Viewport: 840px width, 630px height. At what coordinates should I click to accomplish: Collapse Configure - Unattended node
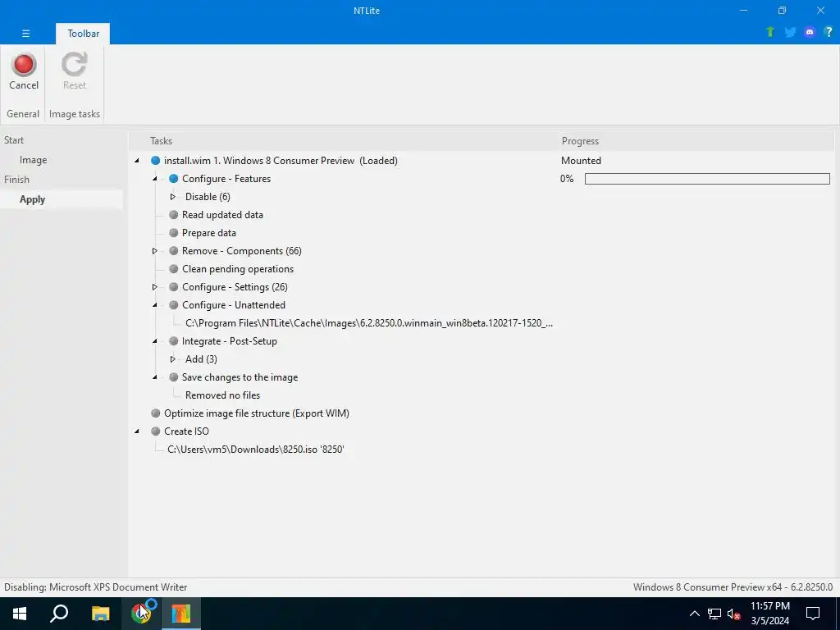point(155,305)
